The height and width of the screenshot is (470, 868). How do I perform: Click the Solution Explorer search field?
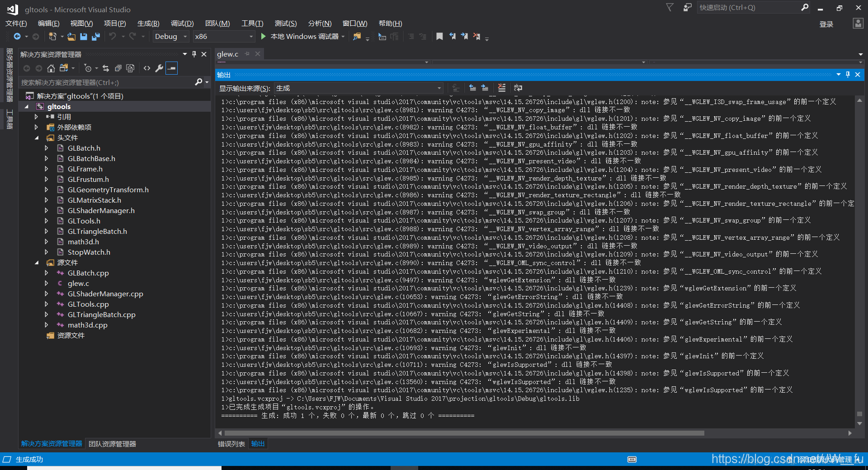107,82
